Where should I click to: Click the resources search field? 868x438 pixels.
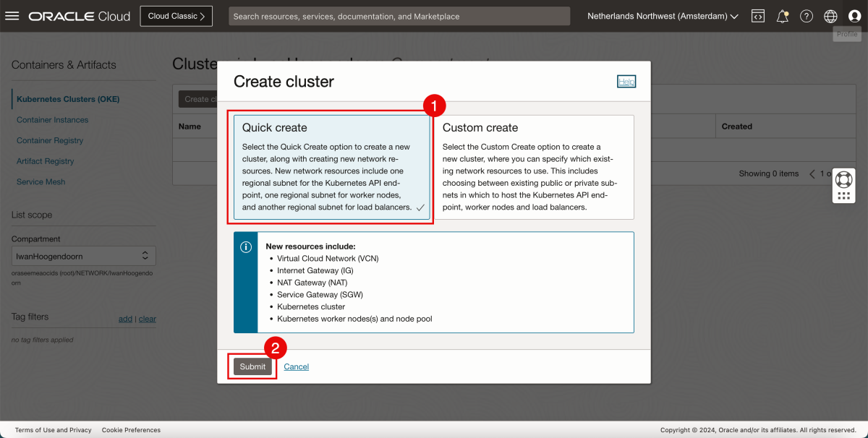pyautogui.click(x=399, y=16)
